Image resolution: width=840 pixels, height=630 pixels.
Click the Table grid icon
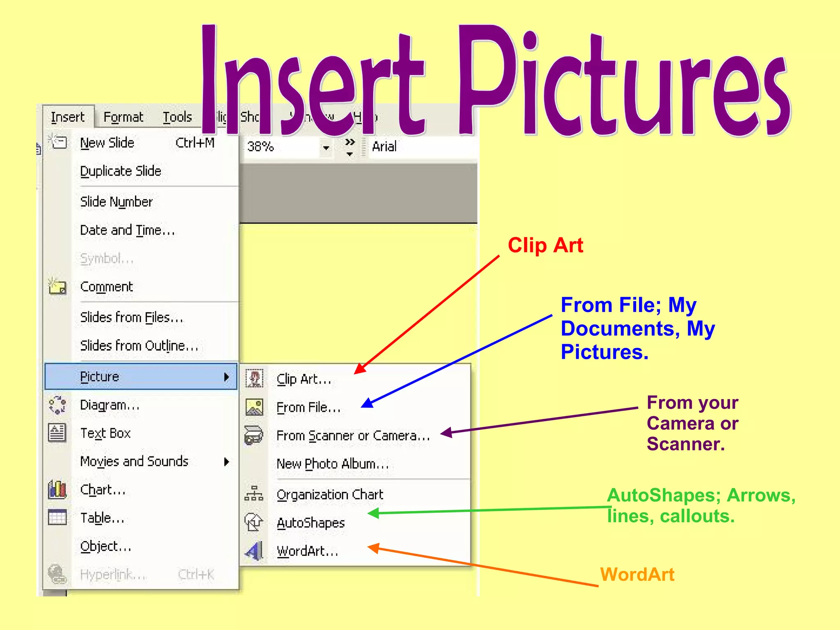point(57,517)
